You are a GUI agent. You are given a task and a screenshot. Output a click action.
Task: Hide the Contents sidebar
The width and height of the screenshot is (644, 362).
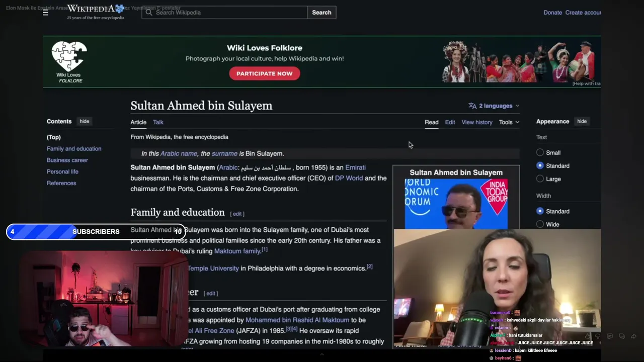(x=84, y=121)
